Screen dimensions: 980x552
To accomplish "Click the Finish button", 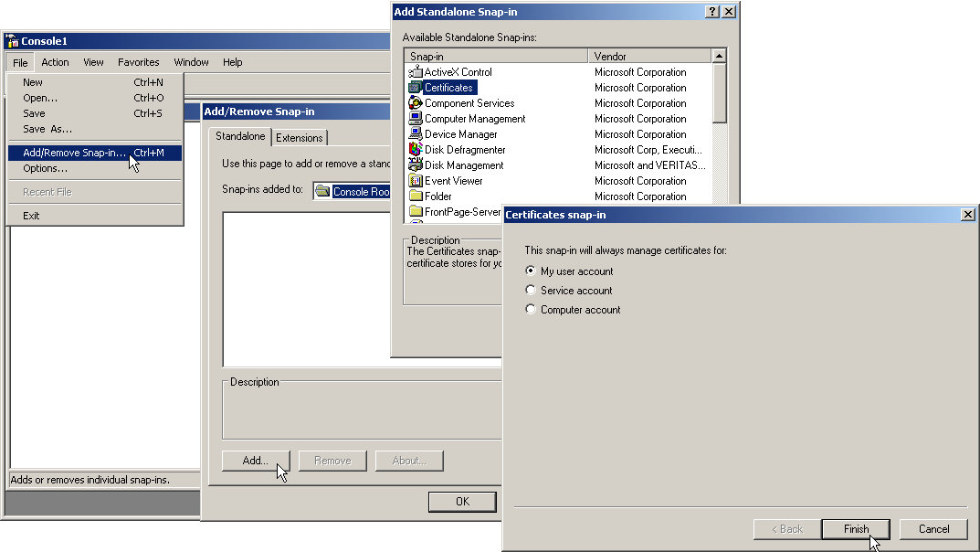I will (x=857, y=529).
